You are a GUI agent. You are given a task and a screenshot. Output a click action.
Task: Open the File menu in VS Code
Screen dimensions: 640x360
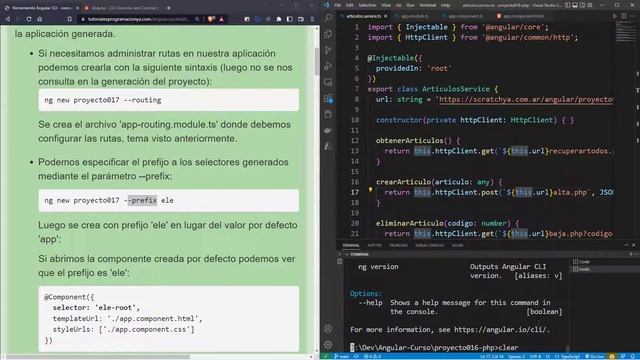338,5
